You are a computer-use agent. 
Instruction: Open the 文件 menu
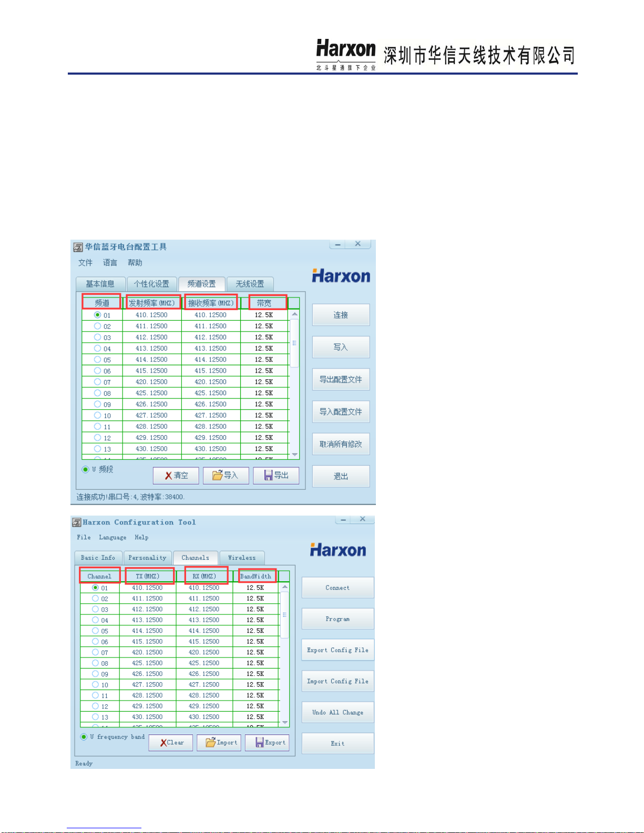coord(85,263)
